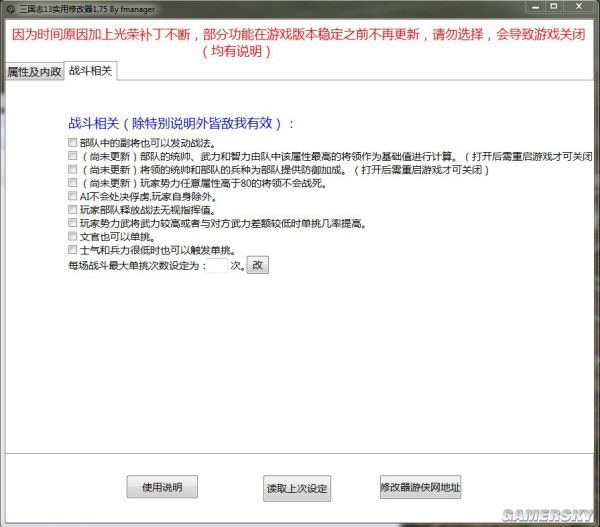Image resolution: width=600 pixels, height=527 pixels.
Task: Check 玩家部队释放战法无视指挥值
Action: (x=72, y=209)
